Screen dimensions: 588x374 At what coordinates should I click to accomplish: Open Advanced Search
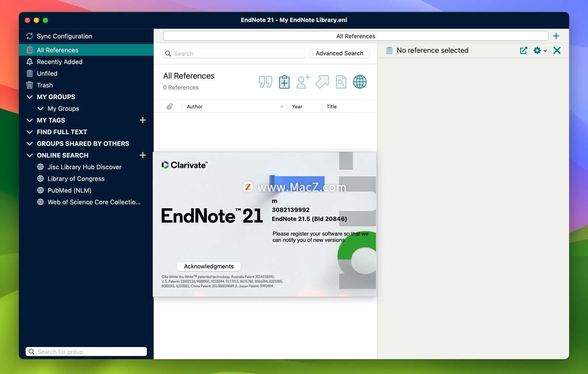click(x=339, y=53)
